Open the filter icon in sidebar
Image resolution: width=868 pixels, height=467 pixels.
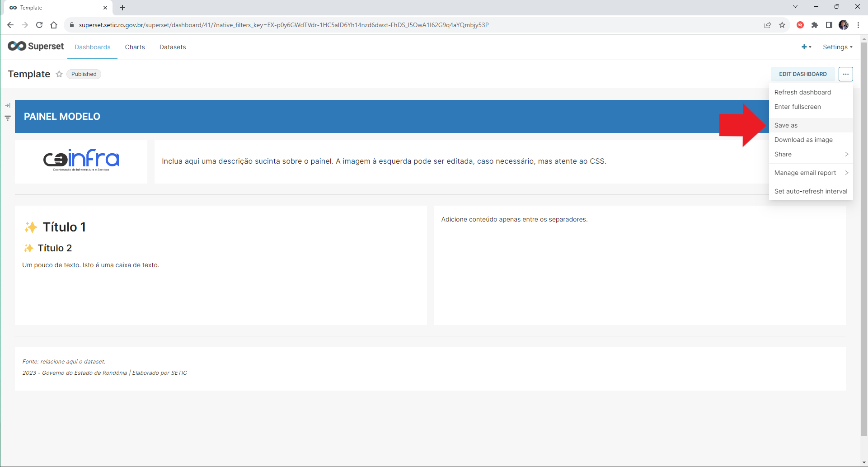pos(8,118)
